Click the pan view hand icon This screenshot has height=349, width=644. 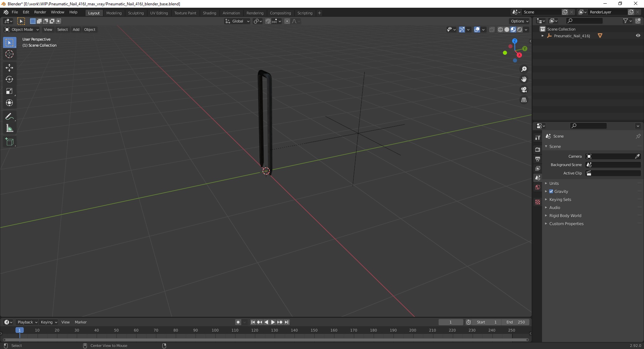[524, 80]
